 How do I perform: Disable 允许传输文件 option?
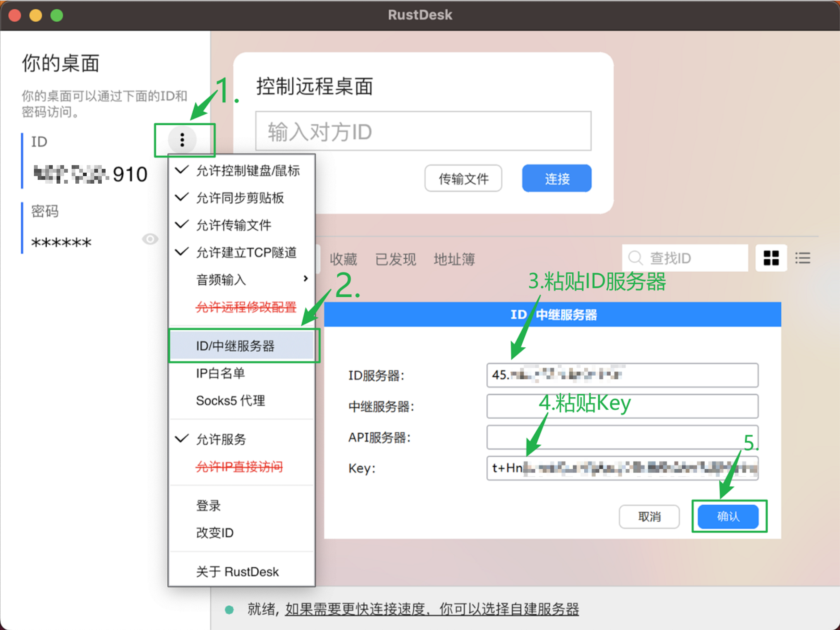pyautogui.click(x=233, y=225)
